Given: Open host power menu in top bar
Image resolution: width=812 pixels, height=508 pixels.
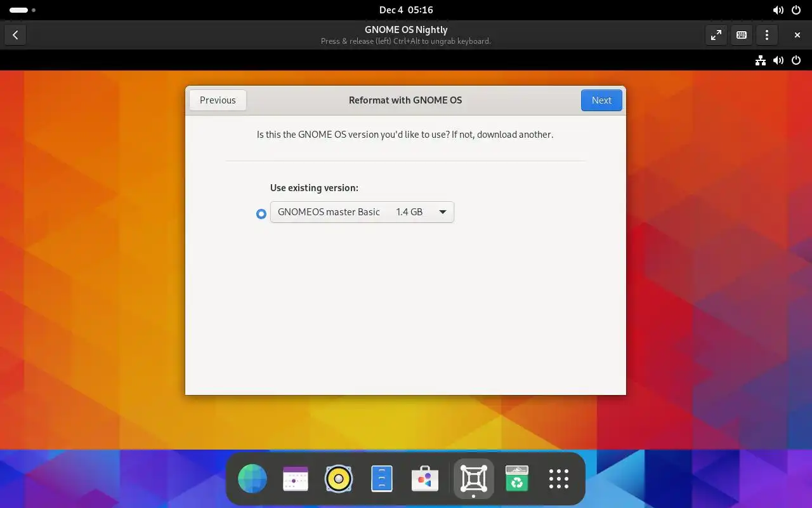Looking at the screenshot, I should 796,10.
